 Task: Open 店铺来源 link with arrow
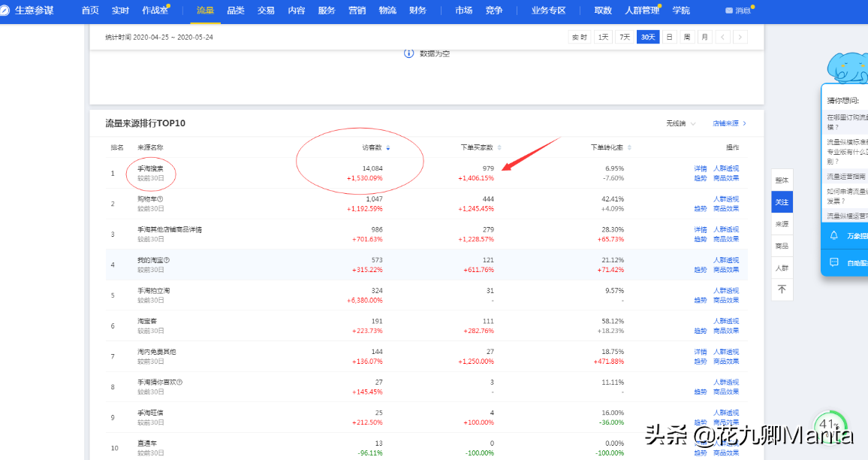click(x=729, y=123)
